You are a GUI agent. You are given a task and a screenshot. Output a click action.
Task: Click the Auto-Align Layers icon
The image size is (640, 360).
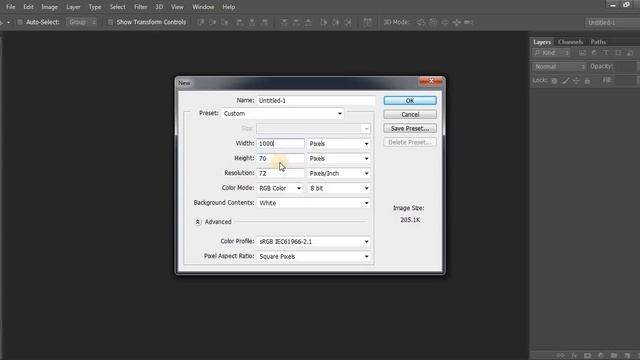tap(367, 22)
